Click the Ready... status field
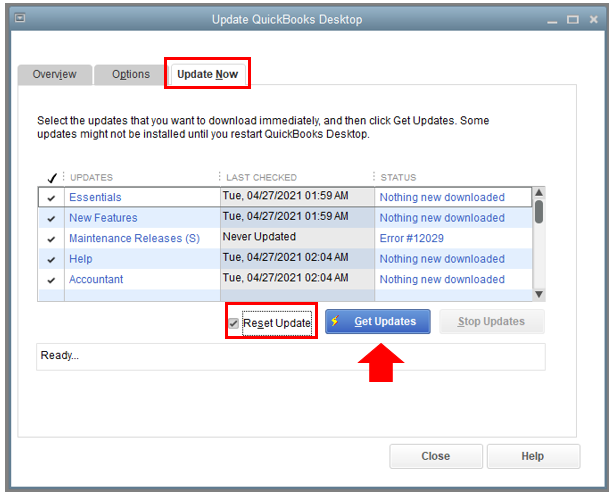Image resolution: width=615 pixels, height=497 pixels. click(291, 357)
